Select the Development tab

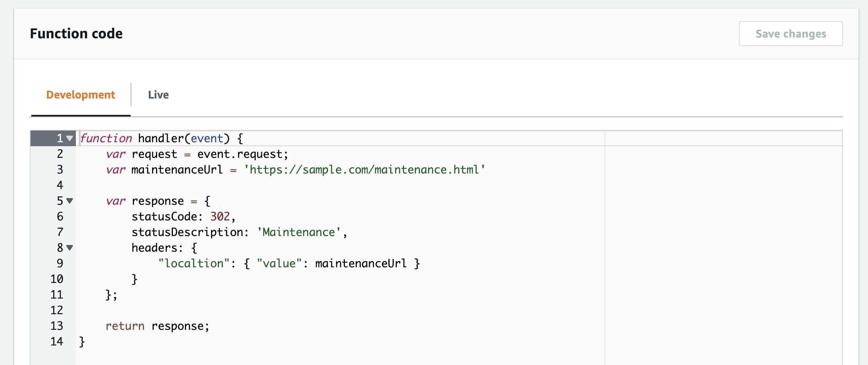pyautogui.click(x=81, y=95)
